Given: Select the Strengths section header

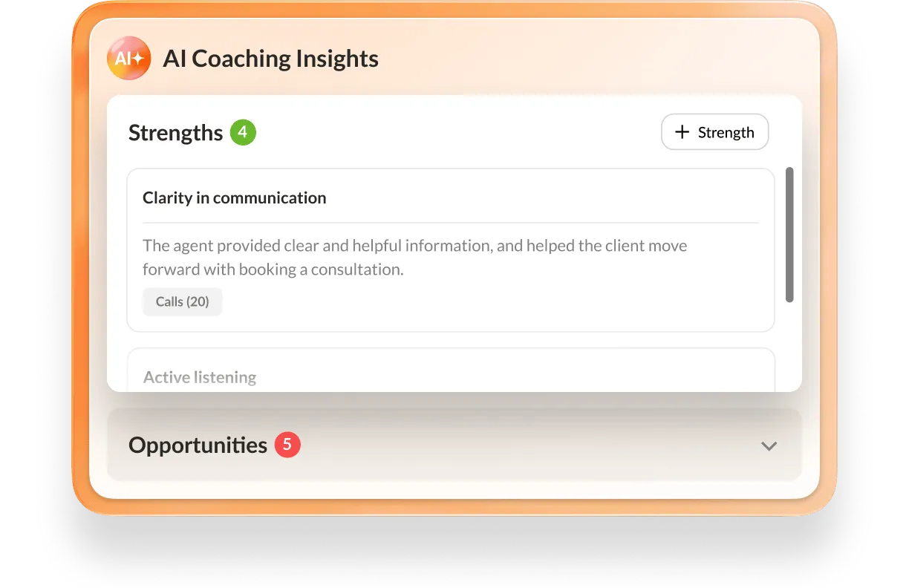Looking at the screenshot, I should (175, 132).
